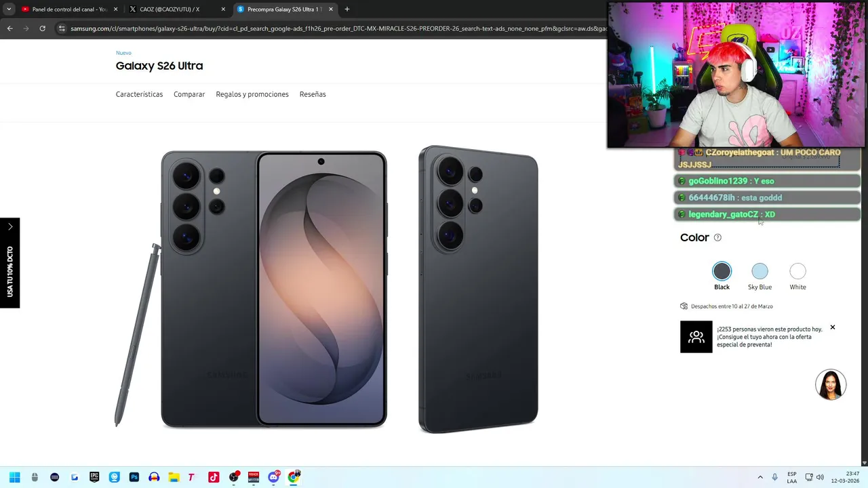This screenshot has width=868, height=488.
Task: Click the microphone tray icon
Action: [775, 477]
